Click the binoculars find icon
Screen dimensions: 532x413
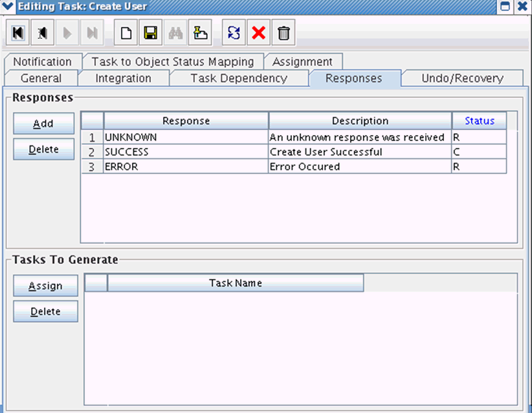(x=175, y=33)
